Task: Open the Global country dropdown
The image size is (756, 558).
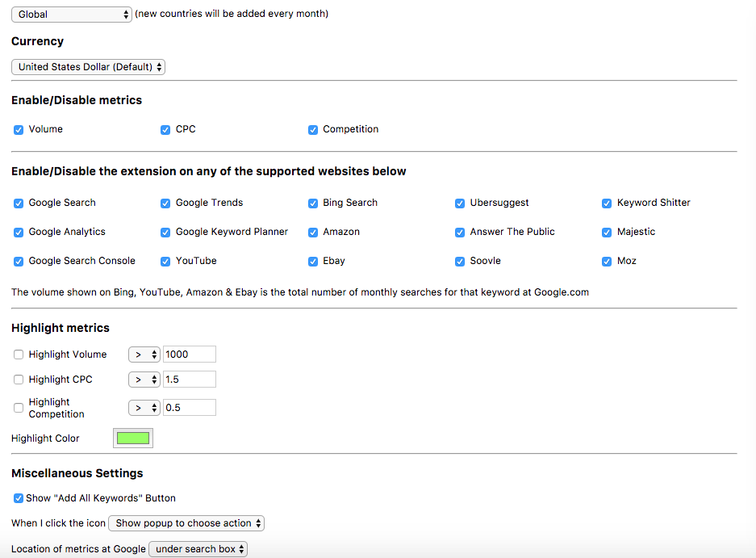Action: tap(72, 15)
